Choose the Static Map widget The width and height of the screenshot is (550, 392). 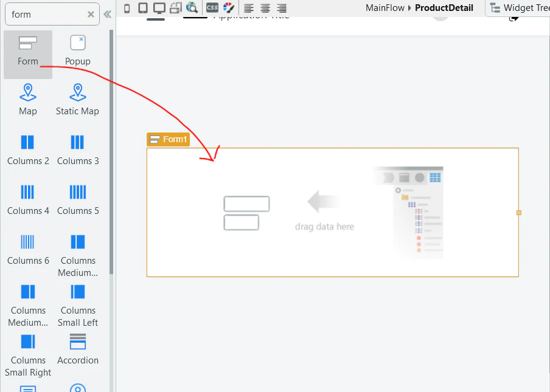tap(77, 100)
